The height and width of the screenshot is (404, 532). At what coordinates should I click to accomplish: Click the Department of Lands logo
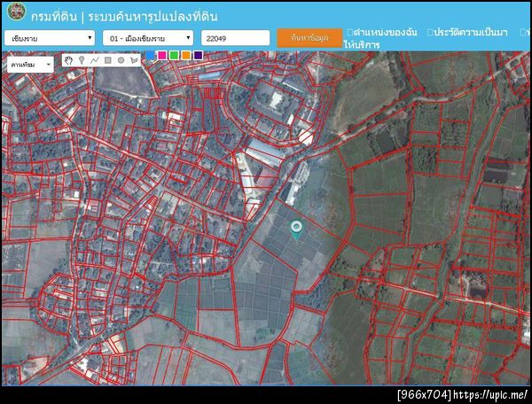click(16, 12)
